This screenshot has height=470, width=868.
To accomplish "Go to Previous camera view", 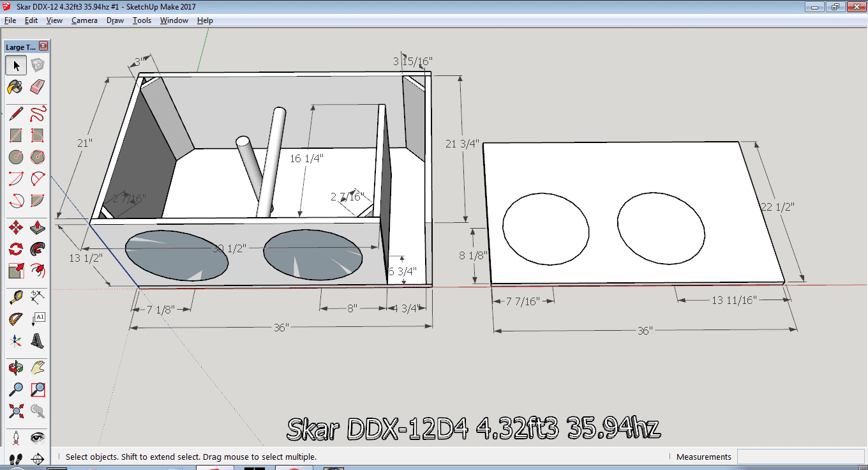I will 38,411.
